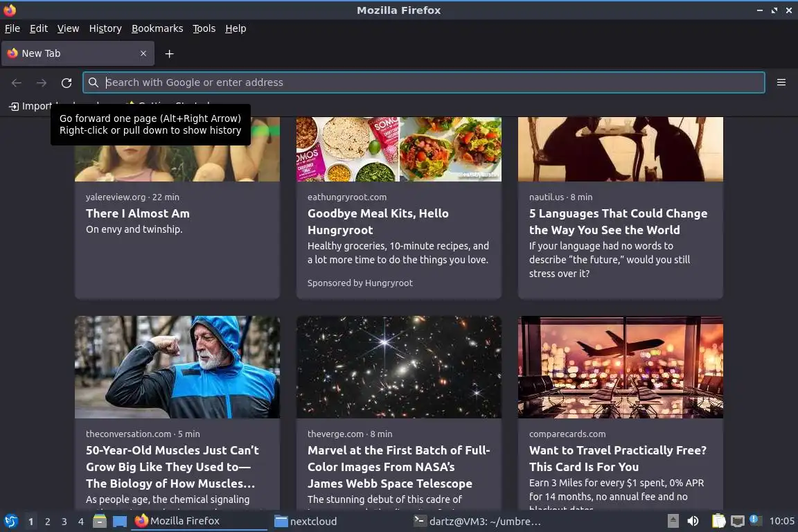Click the eathungryroot.com source label

point(346,197)
